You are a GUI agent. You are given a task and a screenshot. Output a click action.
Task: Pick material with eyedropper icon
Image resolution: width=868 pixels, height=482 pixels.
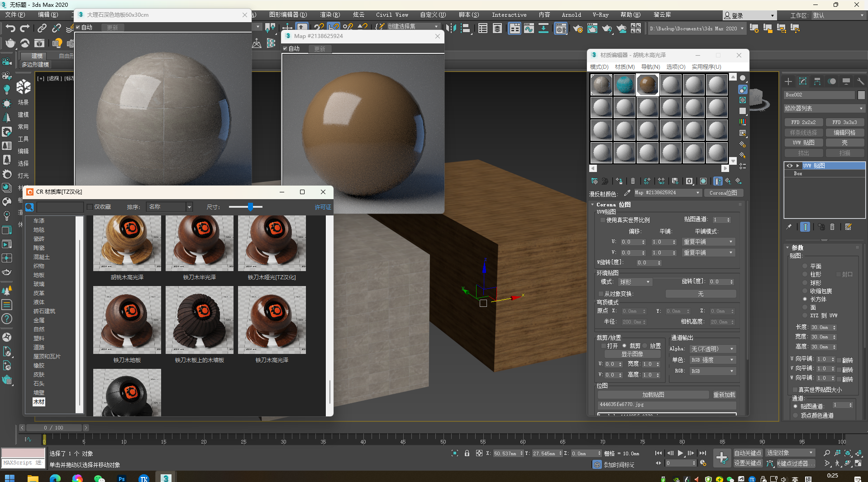(x=627, y=193)
